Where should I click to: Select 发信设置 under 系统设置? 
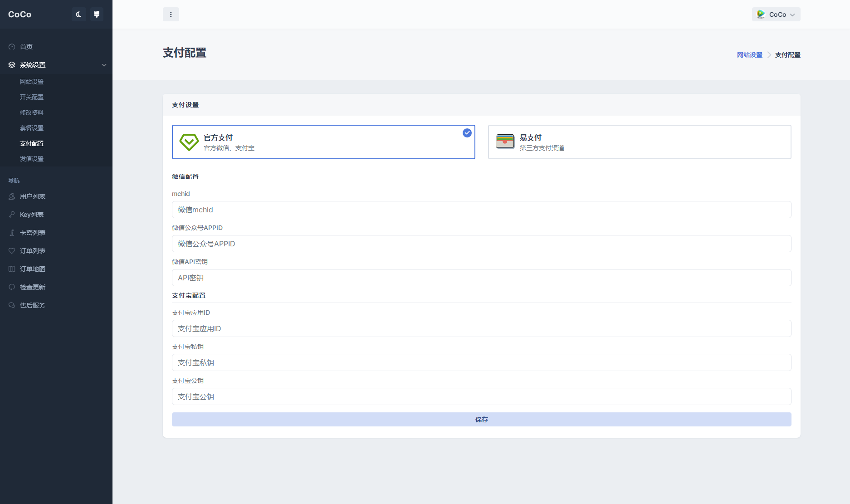coord(31,159)
